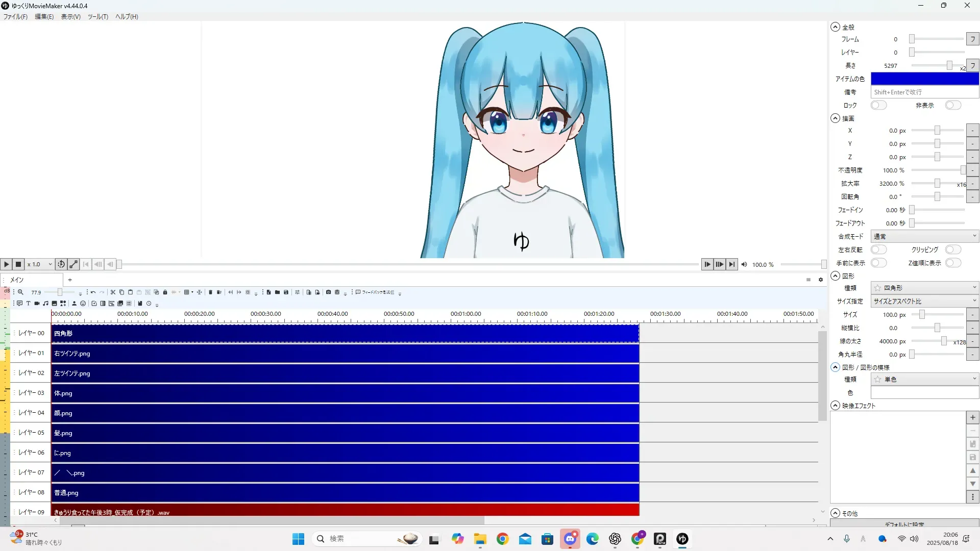Click the scissors cut icon in timeline toolbar

[x=113, y=292]
